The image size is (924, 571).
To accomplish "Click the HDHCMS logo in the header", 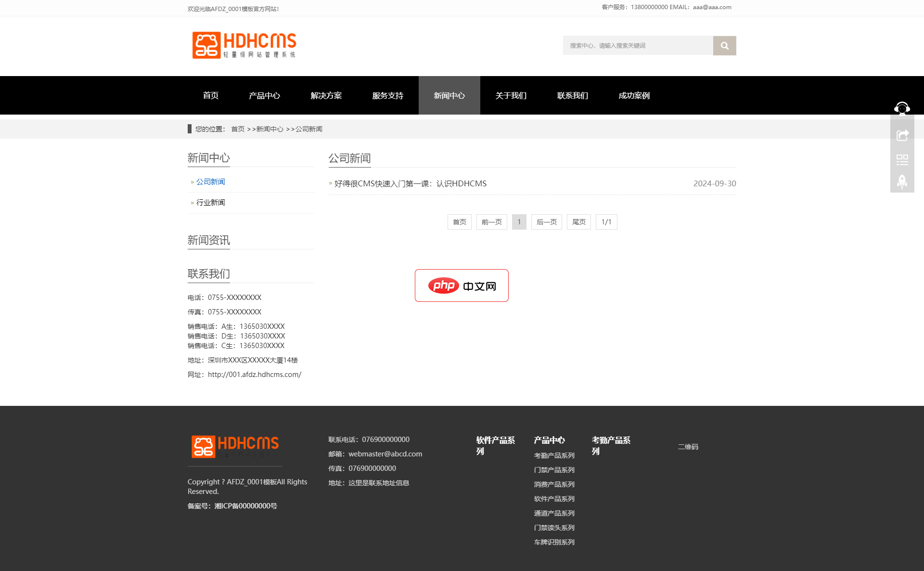I will [x=244, y=45].
